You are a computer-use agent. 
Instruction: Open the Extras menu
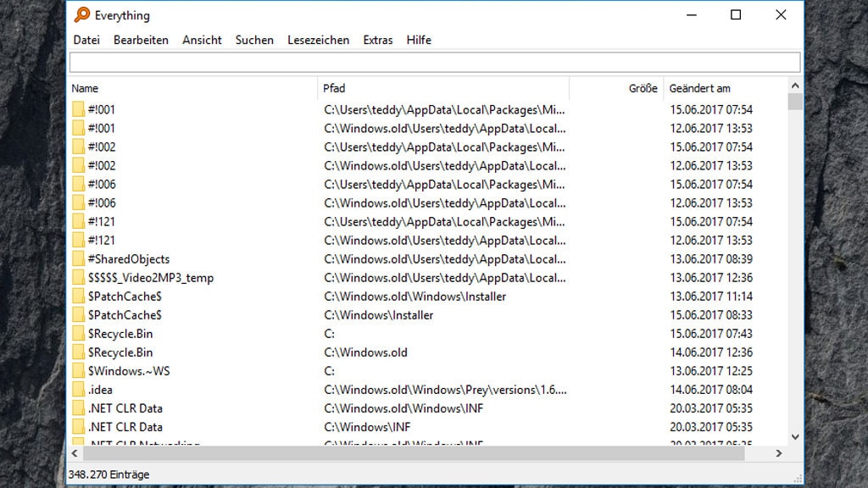pyautogui.click(x=377, y=40)
